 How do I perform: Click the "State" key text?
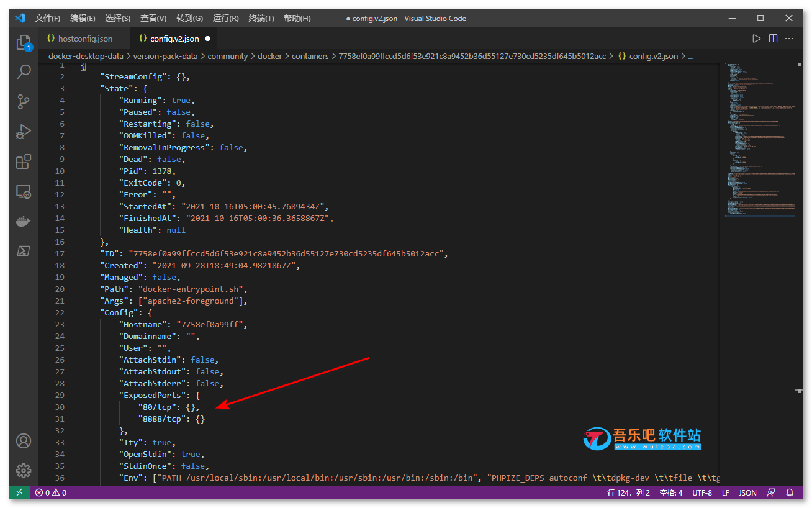(117, 88)
